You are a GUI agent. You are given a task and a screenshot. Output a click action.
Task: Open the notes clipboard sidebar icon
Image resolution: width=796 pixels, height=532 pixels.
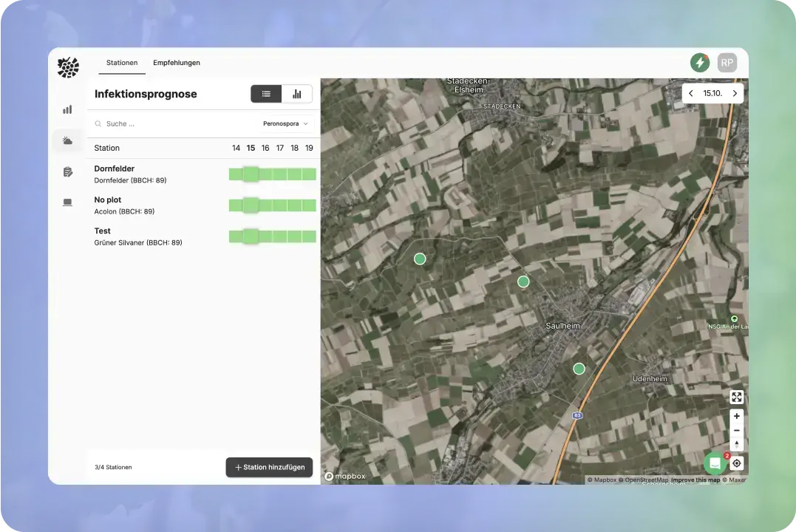tap(67, 172)
